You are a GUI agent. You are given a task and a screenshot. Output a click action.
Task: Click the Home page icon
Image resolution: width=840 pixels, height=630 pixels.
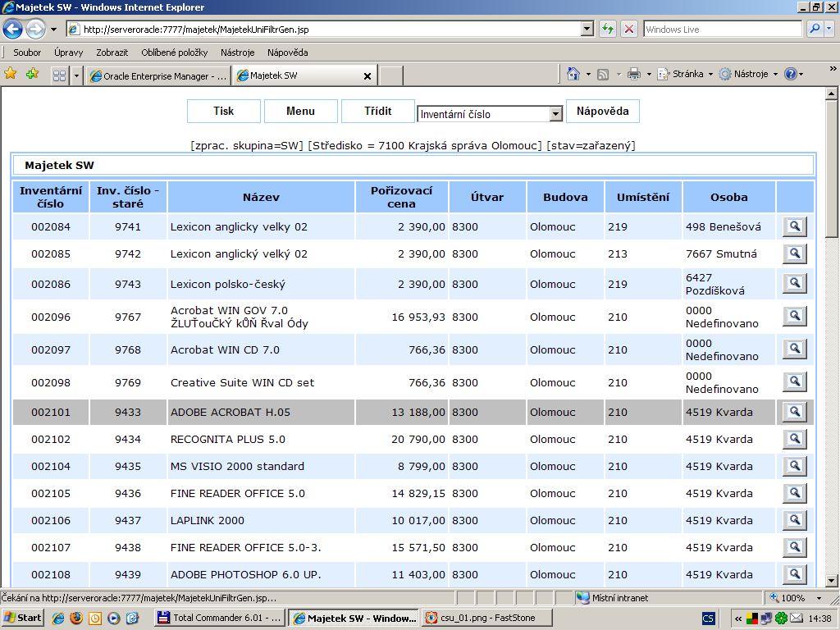574,75
